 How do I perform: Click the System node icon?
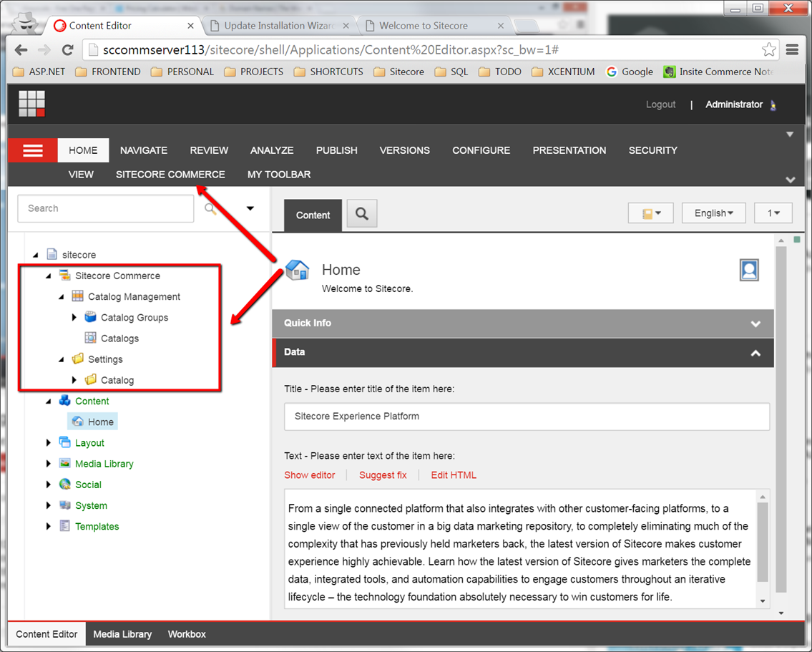(64, 505)
